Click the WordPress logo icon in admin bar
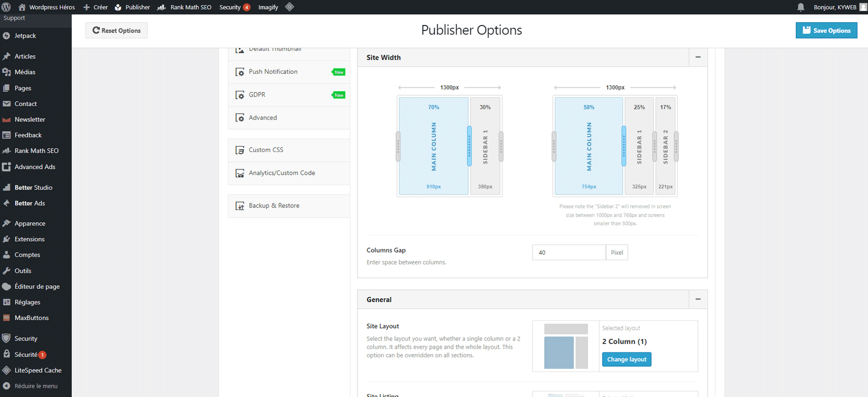The width and height of the screenshot is (868, 397). 7,7
